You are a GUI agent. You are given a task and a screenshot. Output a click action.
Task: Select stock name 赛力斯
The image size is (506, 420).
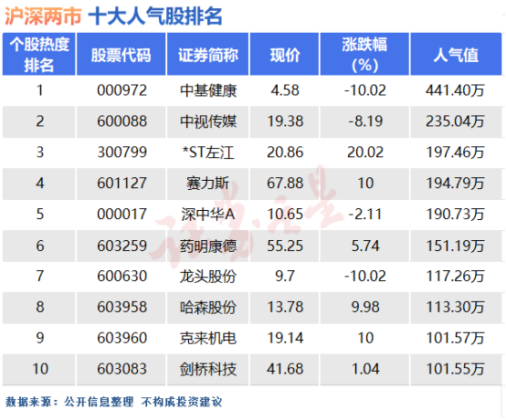click(208, 184)
